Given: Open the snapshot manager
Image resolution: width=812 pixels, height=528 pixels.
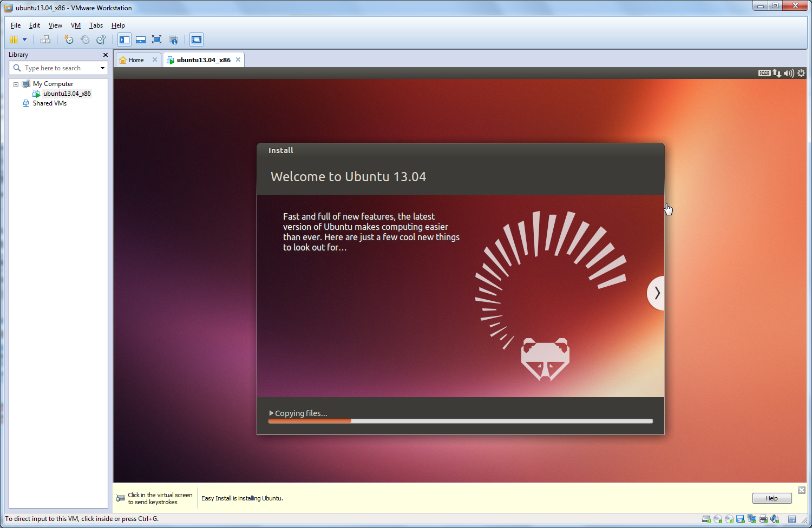Looking at the screenshot, I should click(101, 39).
